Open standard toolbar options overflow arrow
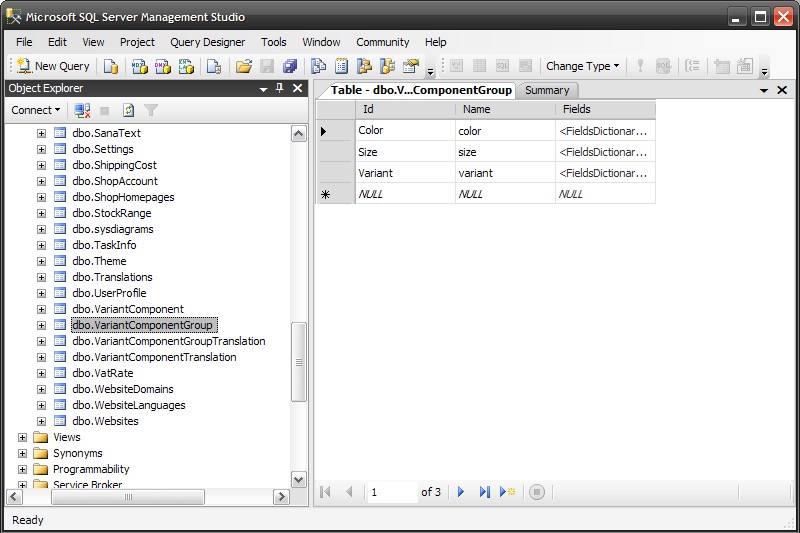The width and height of the screenshot is (800, 533). [430, 72]
